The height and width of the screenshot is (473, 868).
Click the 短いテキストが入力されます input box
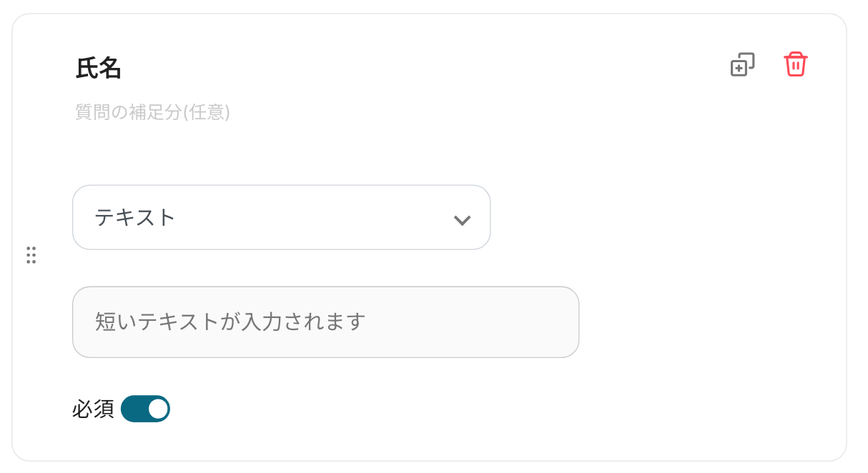pos(325,322)
